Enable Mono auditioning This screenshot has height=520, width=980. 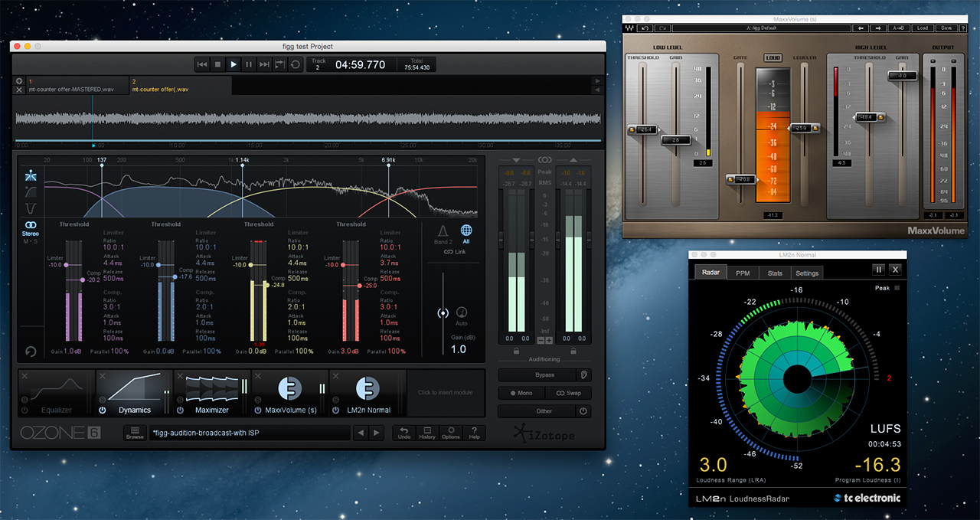(521, 393)
